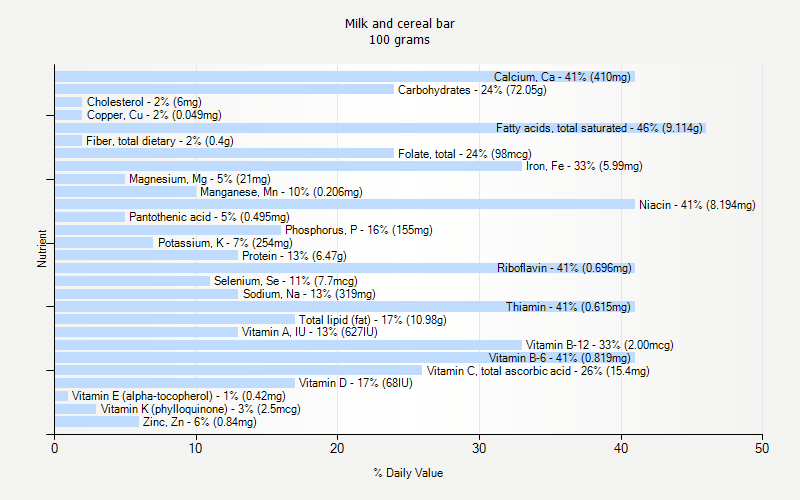The image size is (800, 500).
Task: Click the blue Iron bar
Action: (288, 166)
